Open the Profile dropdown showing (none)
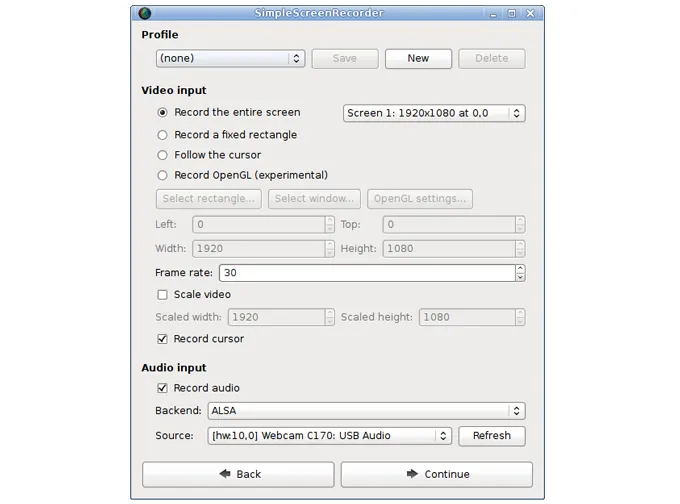680x504 pixels. [x=230, y=59]
